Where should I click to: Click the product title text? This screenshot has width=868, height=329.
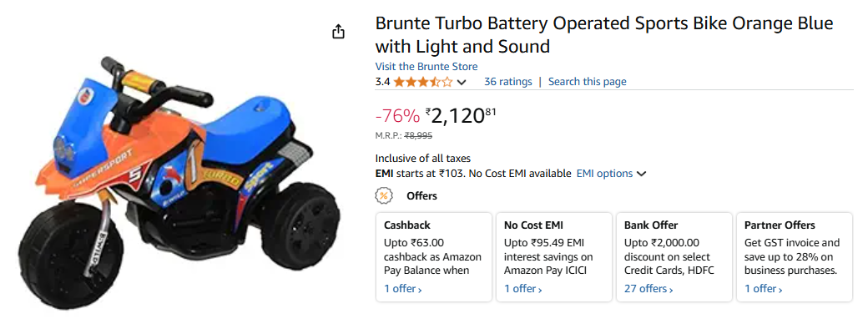click(x=604, y=35)
